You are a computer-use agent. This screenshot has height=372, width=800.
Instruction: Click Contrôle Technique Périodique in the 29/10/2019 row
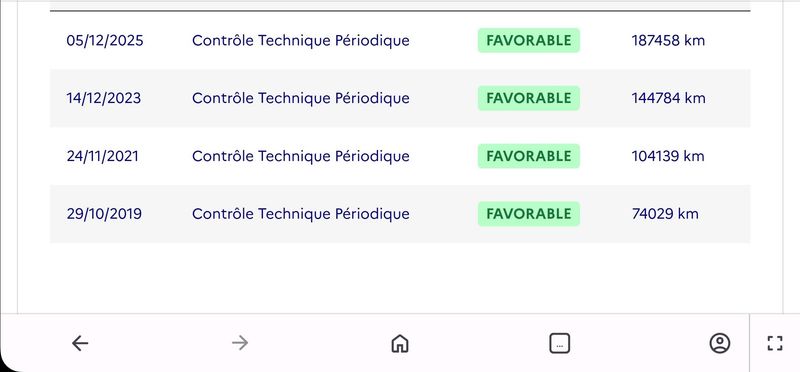301,214
